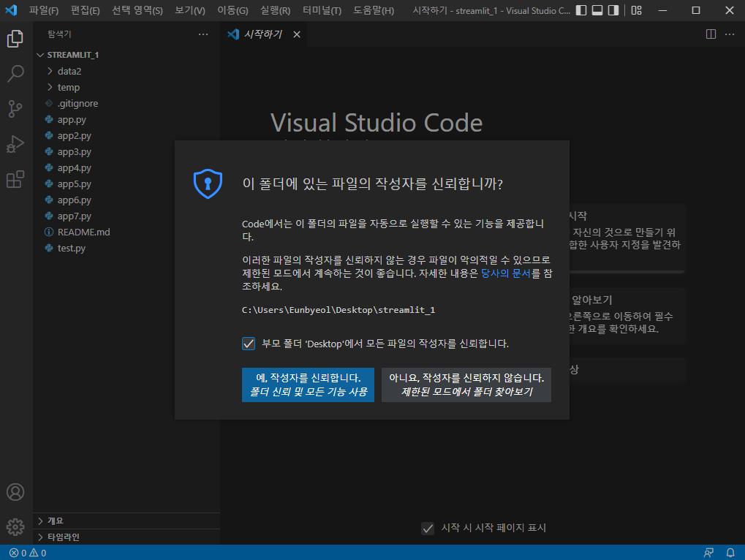Open the 보기(V) menu

190,10
